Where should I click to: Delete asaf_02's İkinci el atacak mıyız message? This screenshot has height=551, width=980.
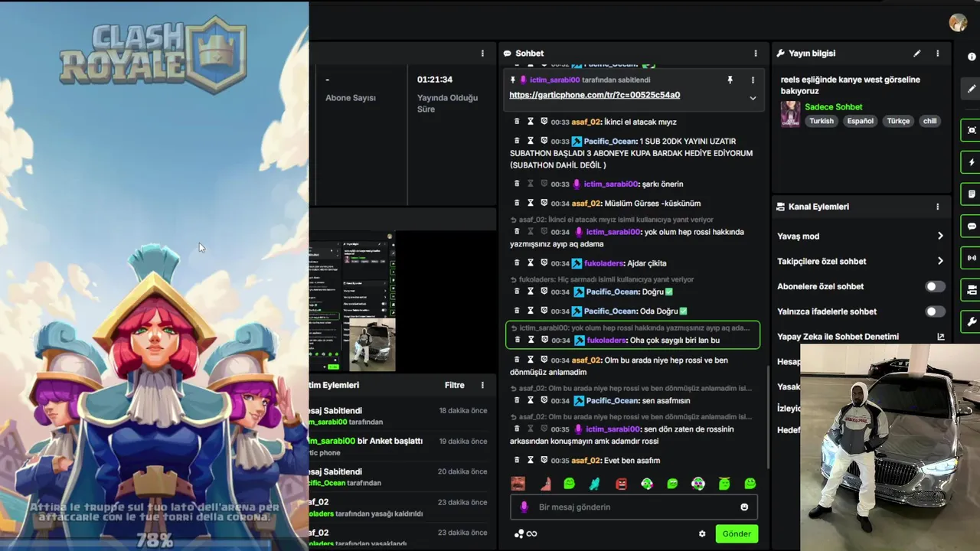click(517, 122)
